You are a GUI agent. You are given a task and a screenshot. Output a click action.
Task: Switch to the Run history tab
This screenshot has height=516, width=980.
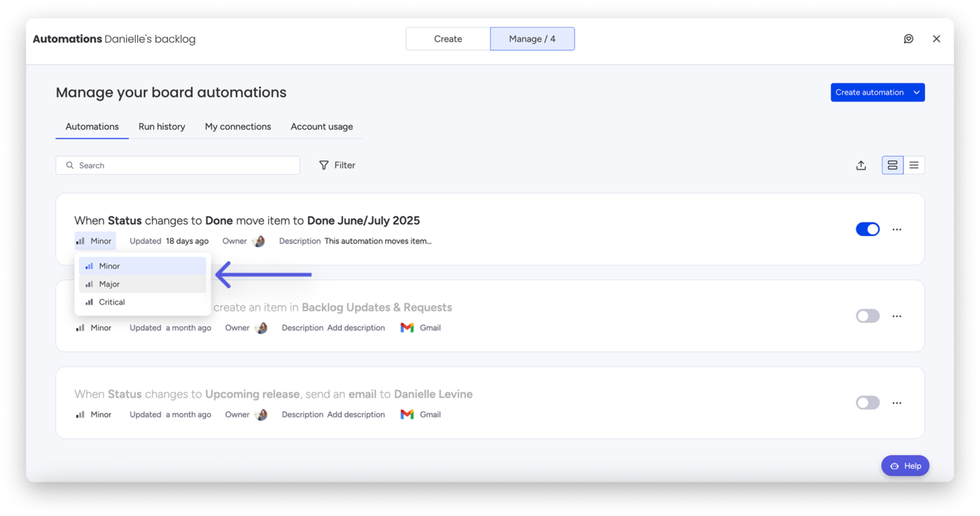[162, 127]
